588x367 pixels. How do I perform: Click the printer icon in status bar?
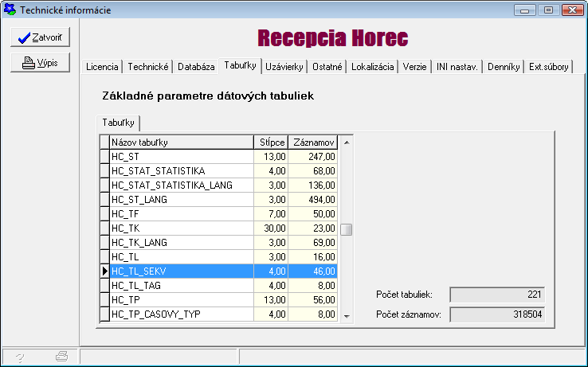tap(61, 357)
